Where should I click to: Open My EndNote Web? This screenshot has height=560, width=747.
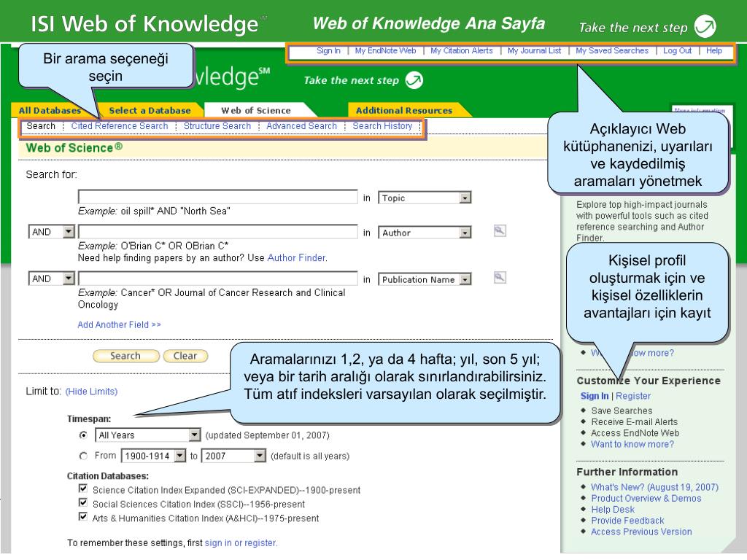[x=385, y=50]
